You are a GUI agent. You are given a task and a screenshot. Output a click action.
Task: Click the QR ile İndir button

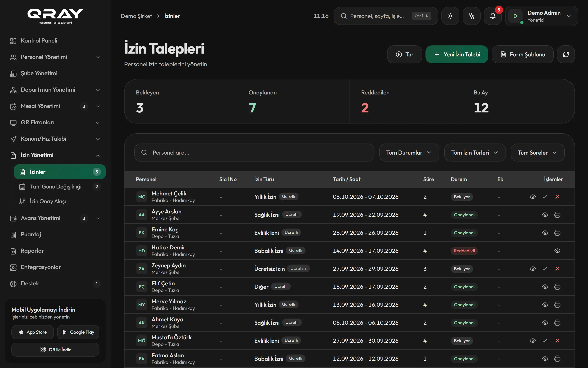point(55,350)
